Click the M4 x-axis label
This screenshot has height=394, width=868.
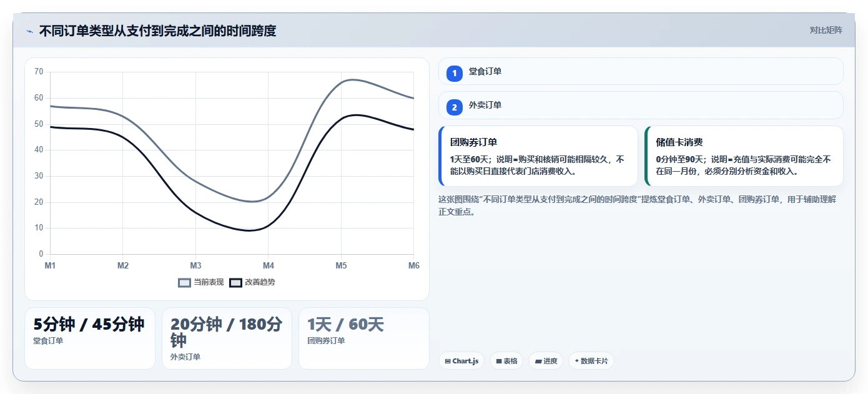click(269, 266)
